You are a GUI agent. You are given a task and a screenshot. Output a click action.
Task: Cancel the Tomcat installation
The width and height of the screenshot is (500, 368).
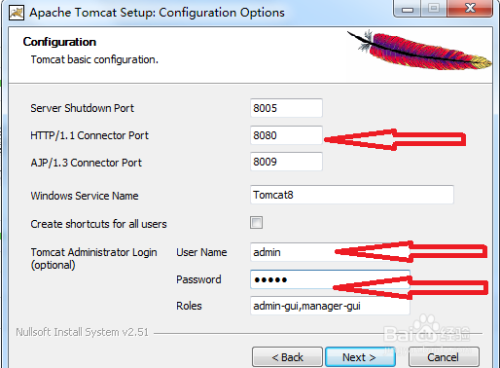click(444, 357)
